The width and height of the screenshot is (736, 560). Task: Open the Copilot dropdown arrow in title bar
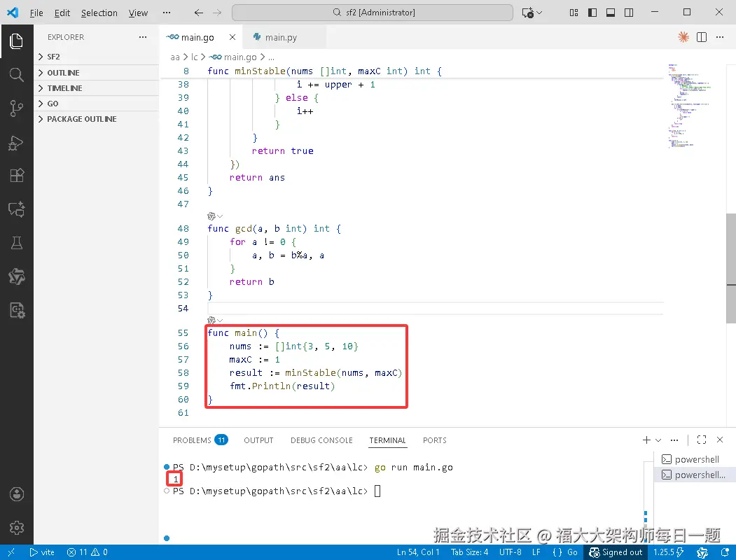pyautogui.click(x=539, y=13)
